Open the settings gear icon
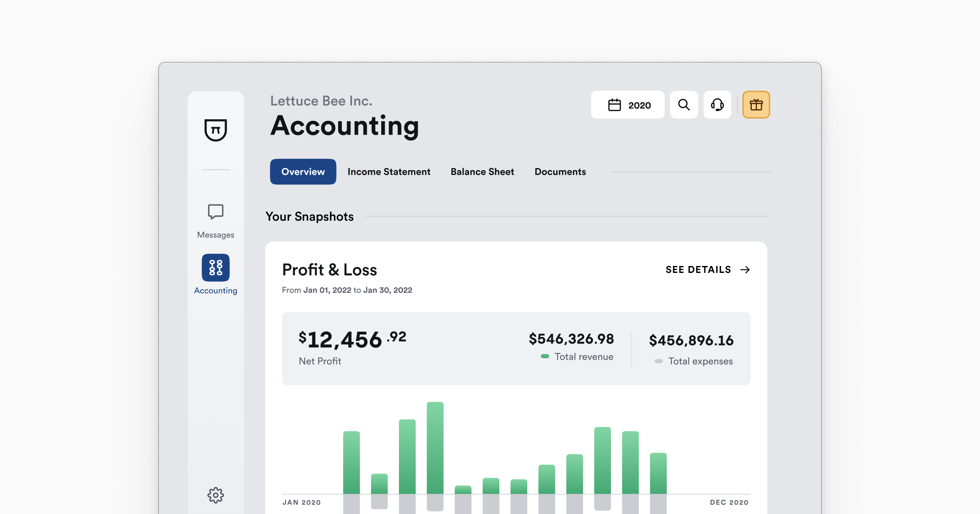Image resolution: width=980 pixels, height=514 pixels. coord(216,495)
